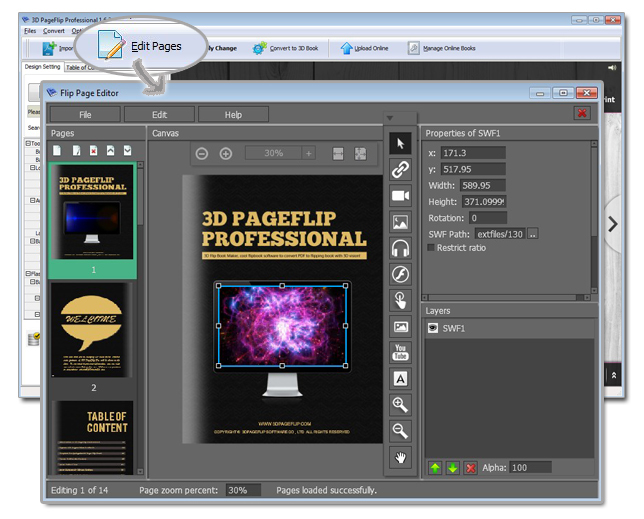Browse SWF Path with the dots button

tap(533, 234)
